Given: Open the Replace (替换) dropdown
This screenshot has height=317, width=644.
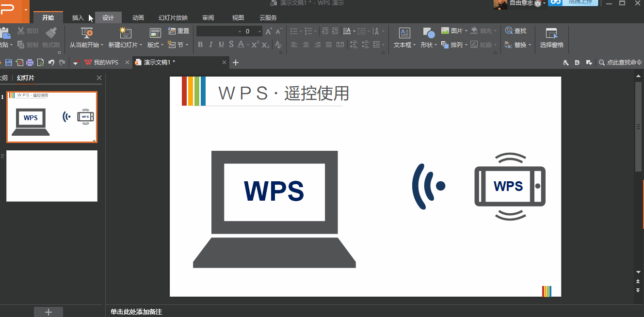Looking at the screenshot, I should click(530, 45).
